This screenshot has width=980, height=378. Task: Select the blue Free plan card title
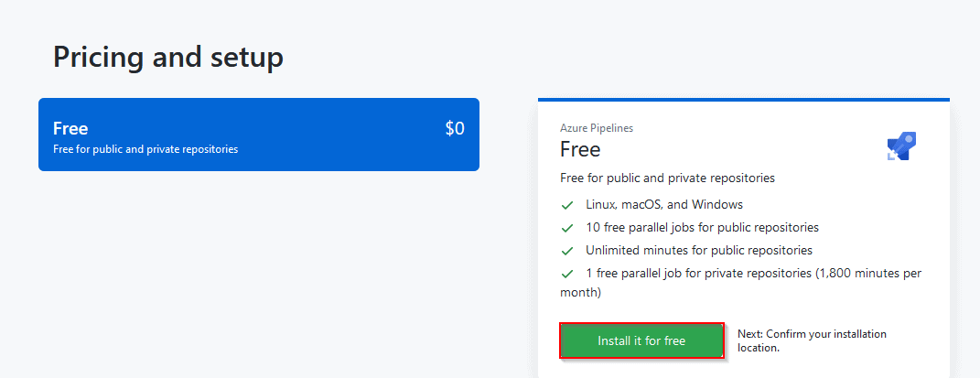[70, 128]
